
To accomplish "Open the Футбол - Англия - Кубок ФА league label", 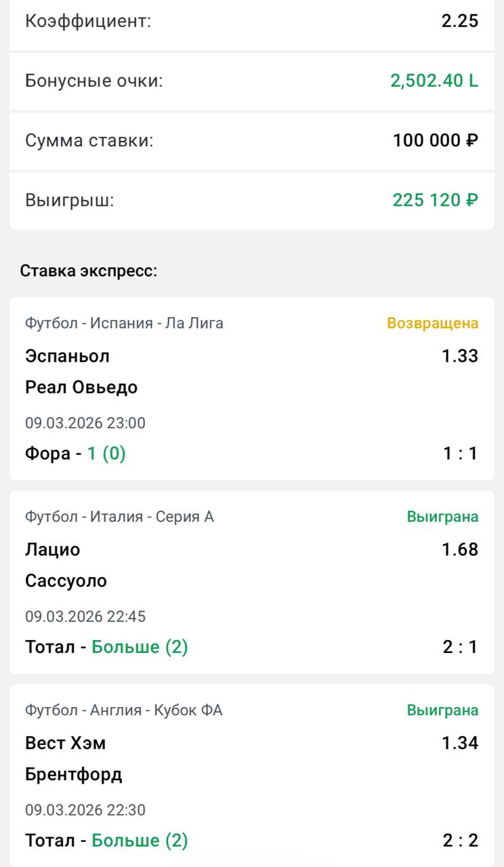I will click(123, 711).
